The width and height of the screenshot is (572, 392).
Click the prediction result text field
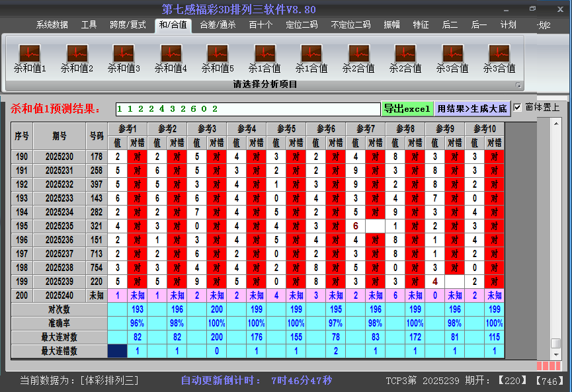[x=248, y=108]
